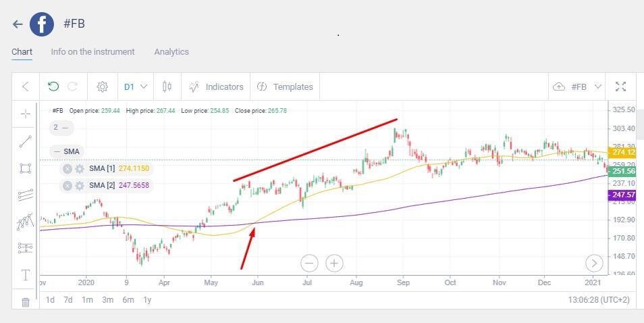Set range to 7d
The width and height of the screenshot is (644, 323).
68,300
